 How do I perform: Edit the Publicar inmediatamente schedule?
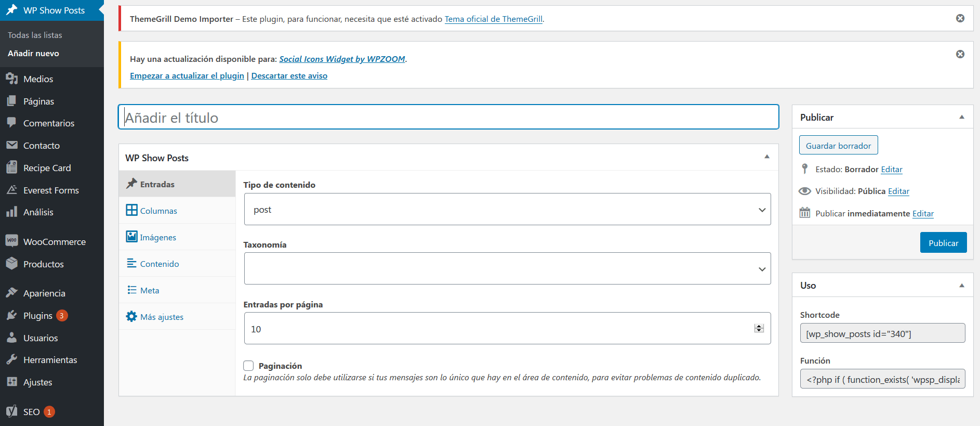pyautogui.click(x=923, y=213)
